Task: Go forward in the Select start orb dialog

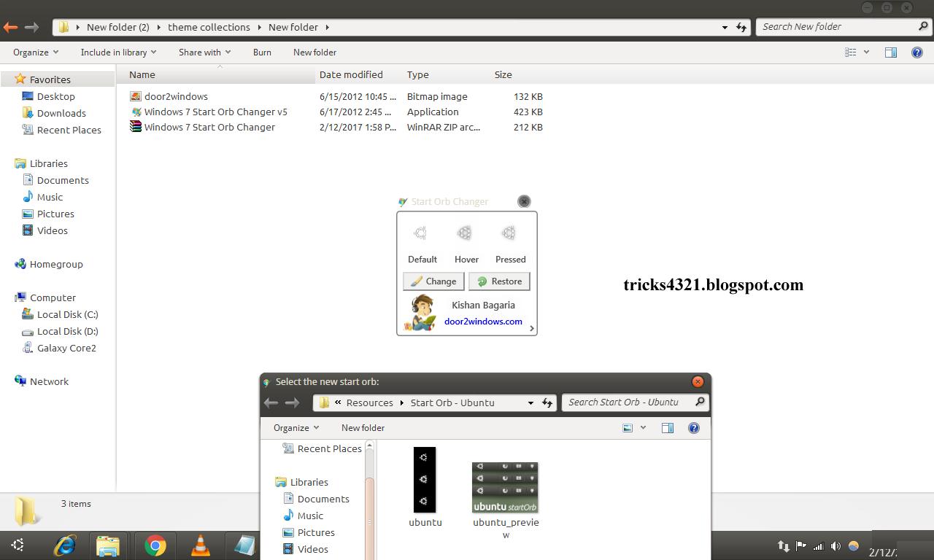Action: click(x=292, y=402)
